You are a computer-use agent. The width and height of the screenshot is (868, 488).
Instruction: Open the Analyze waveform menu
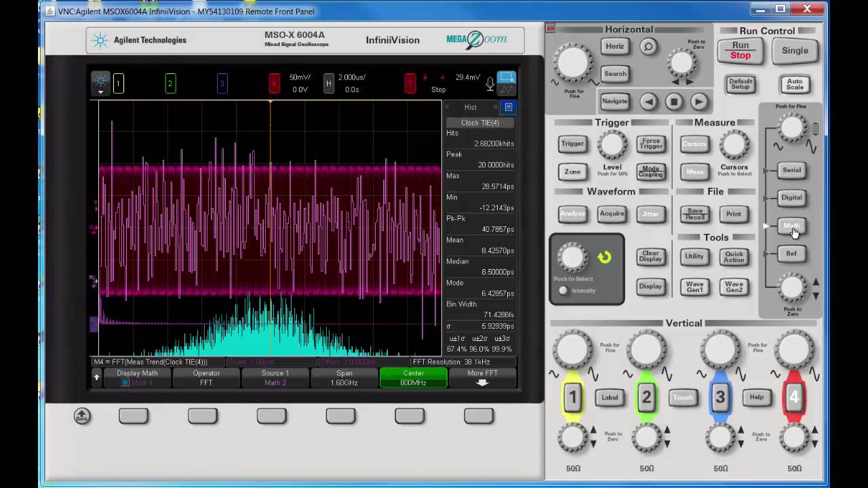tap(572, 213)
